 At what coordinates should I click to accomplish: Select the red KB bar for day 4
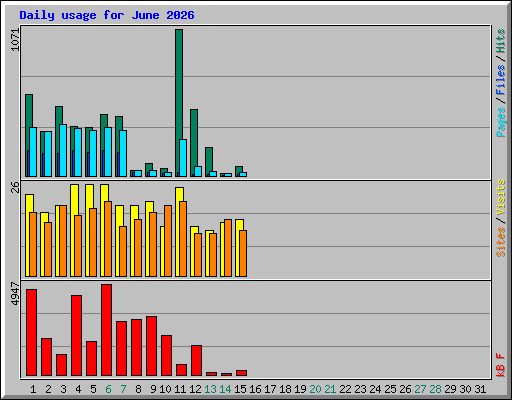click(76, 335)
